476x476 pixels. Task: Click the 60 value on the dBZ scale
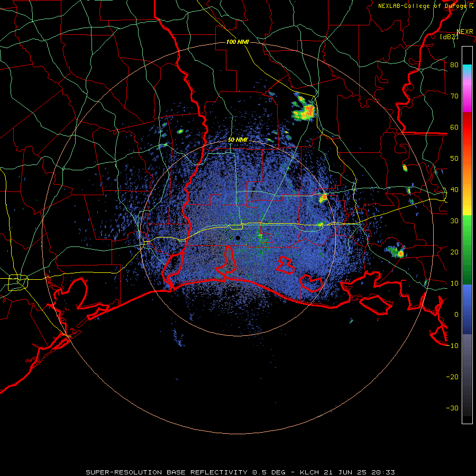[454, 127]
